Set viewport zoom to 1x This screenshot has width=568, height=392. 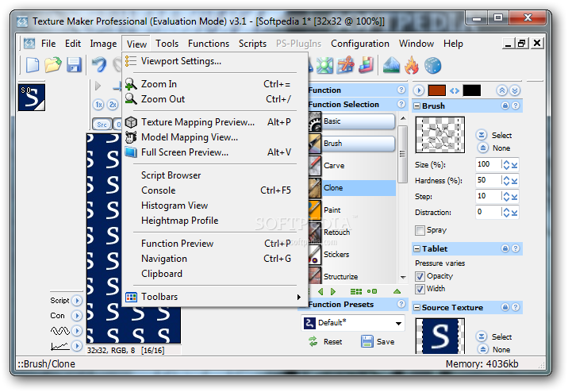tap(98, 105)
